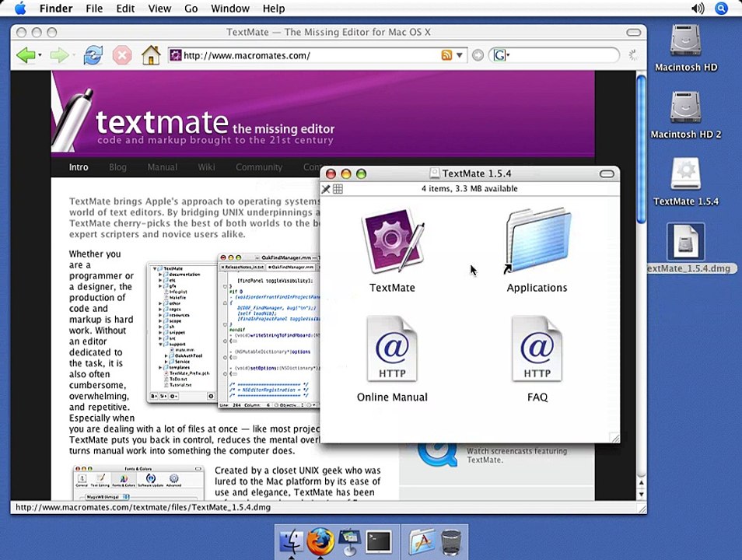
Task: Click the Spotlight search icon
Action: pyautogui.click(x=721, y=9)
